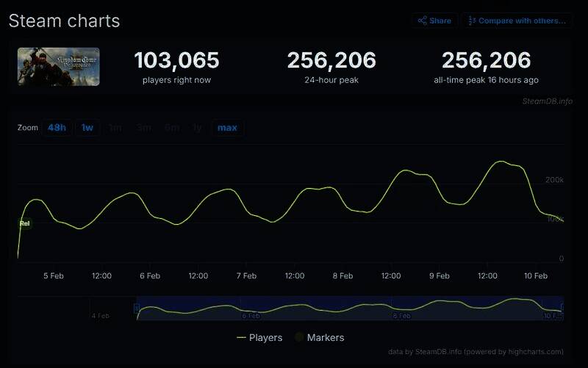Image resolution: width=588 pixels, height=368 pixels.
Task: Click the Share icon button
Action: [434, 21]
